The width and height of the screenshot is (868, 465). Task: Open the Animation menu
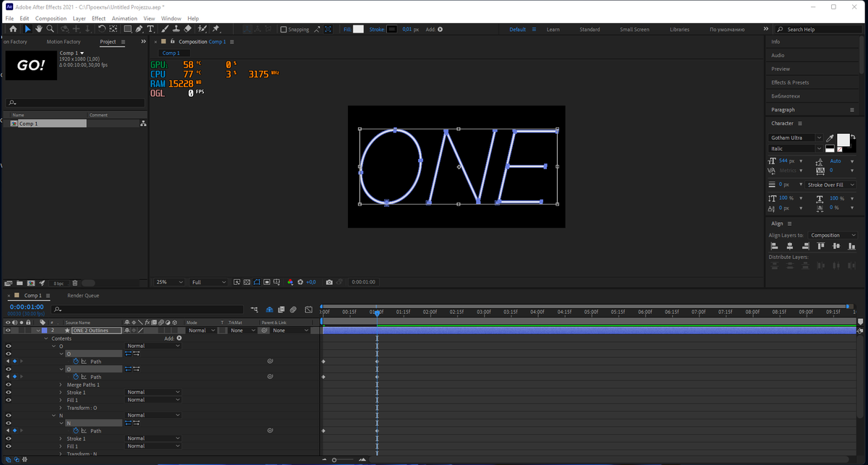click(124, 18)
